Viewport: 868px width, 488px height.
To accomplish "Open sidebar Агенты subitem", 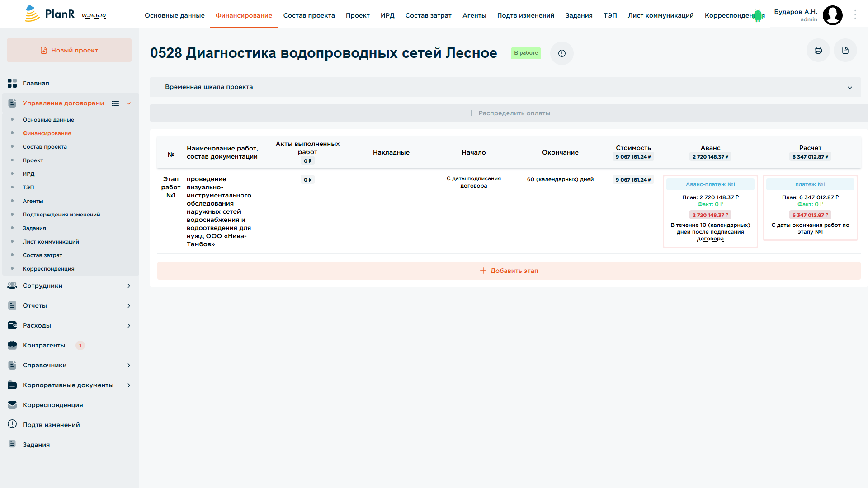I will pyautogui.click(x=33, y=201).
